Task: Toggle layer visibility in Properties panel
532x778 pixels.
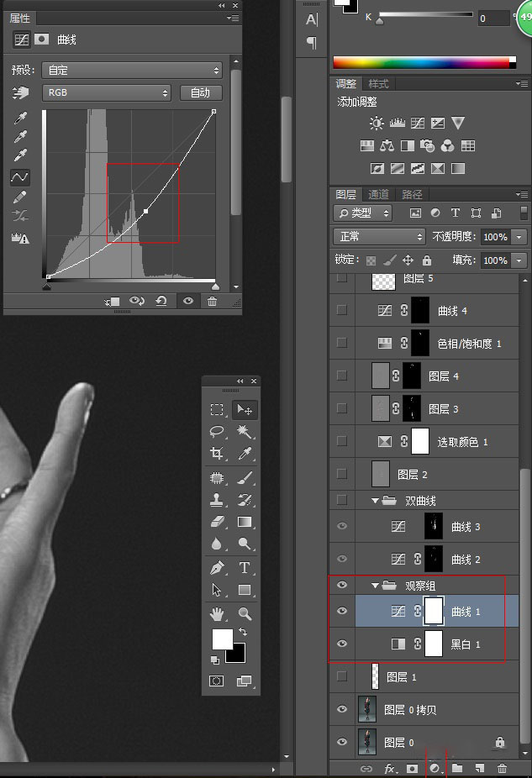Action: [188, 301]
